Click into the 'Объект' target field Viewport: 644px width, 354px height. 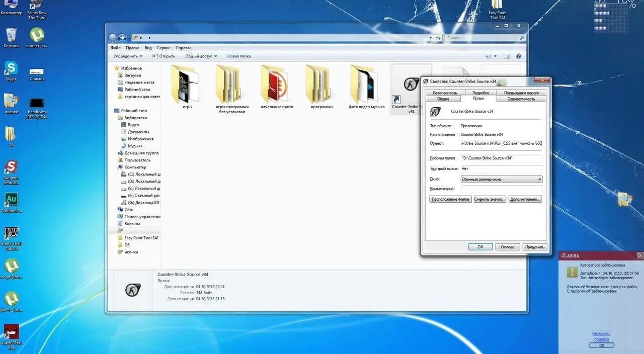coord(502,143)
